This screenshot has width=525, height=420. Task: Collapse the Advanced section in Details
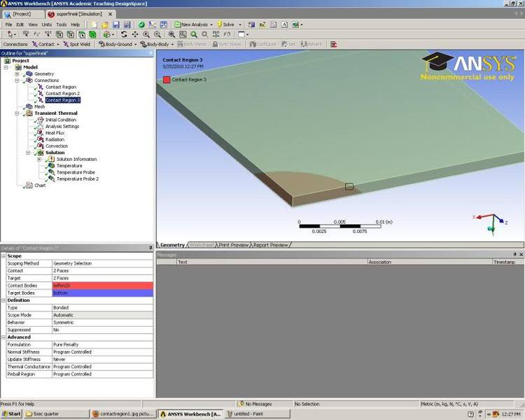[x=3, y=337]
